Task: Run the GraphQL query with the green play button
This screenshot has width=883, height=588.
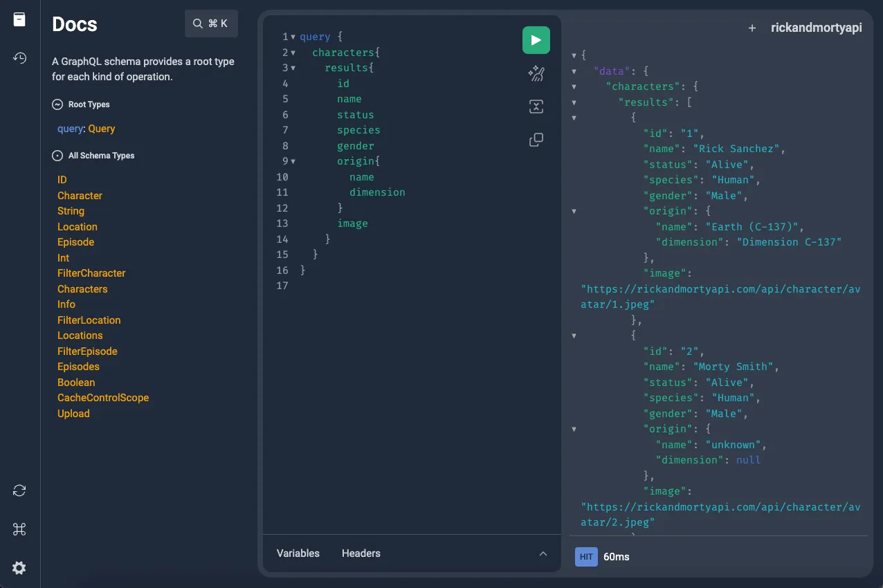Action: 536,40
